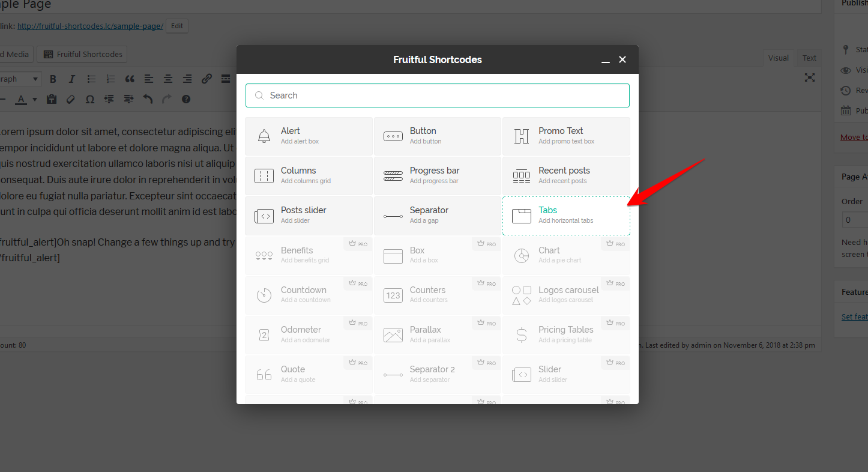
Task: Click the text color A button
Action: pos(21,99)
